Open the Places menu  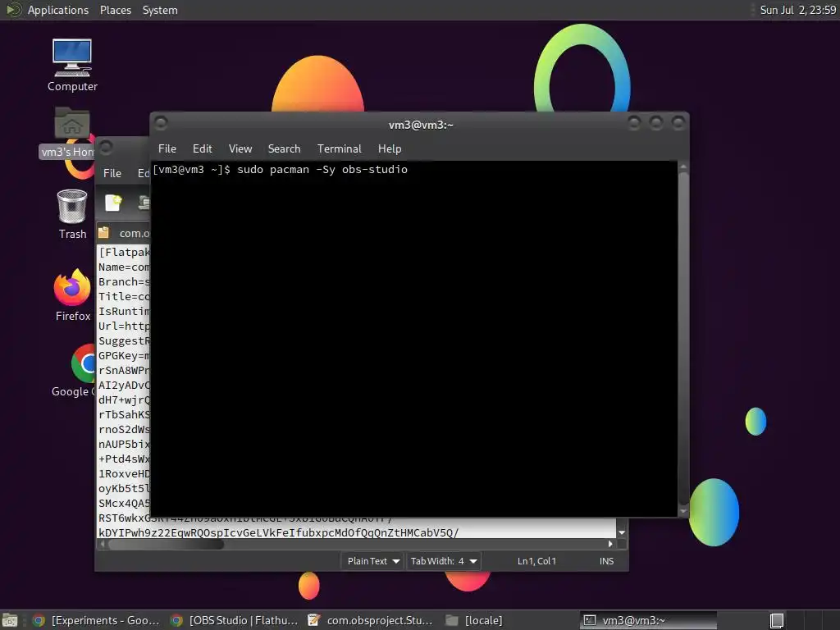click(115, 10)
